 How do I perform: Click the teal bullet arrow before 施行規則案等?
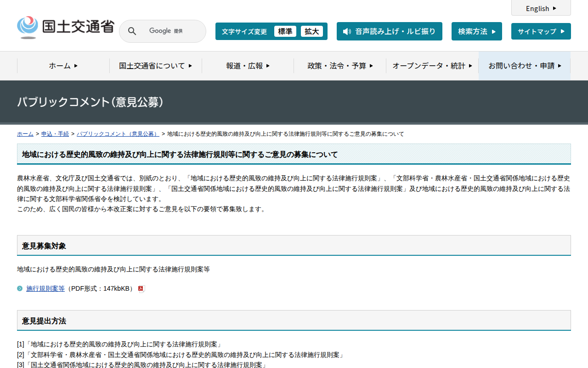point(20,288)
